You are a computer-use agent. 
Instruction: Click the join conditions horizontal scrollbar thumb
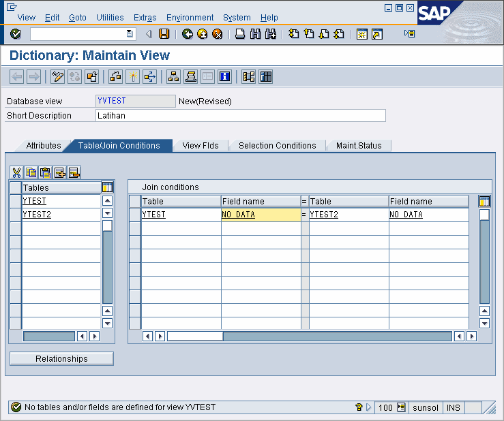(195, 337)
